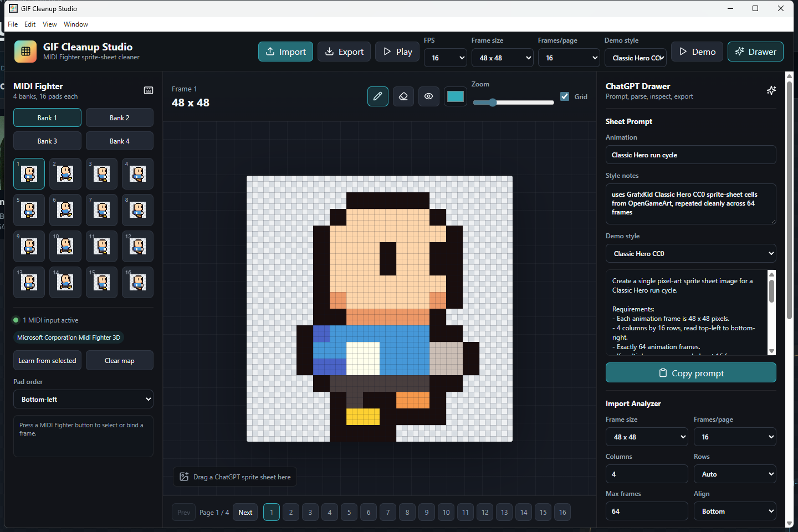Open the Rows dropdown
This screenshot has width=798, height=532.
point(735,474)
